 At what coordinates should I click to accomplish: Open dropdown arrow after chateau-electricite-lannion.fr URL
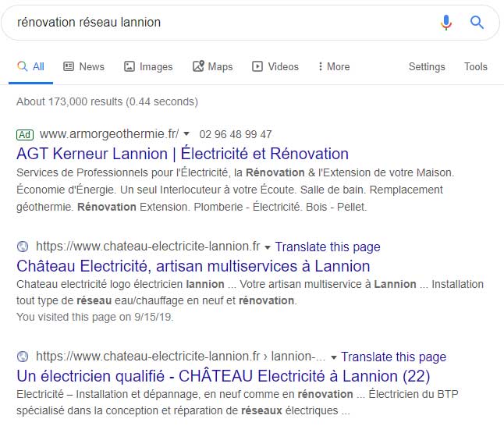click(x=268, y=247)
